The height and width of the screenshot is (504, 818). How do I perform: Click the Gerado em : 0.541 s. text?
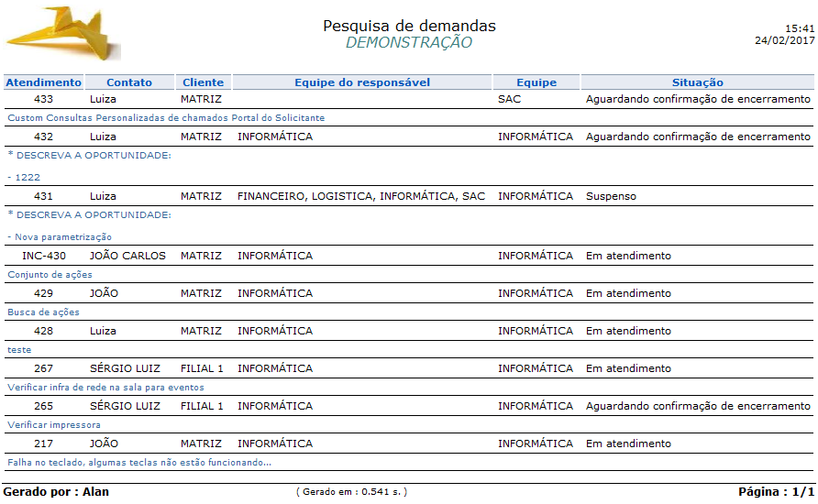[x=351, y=491]
